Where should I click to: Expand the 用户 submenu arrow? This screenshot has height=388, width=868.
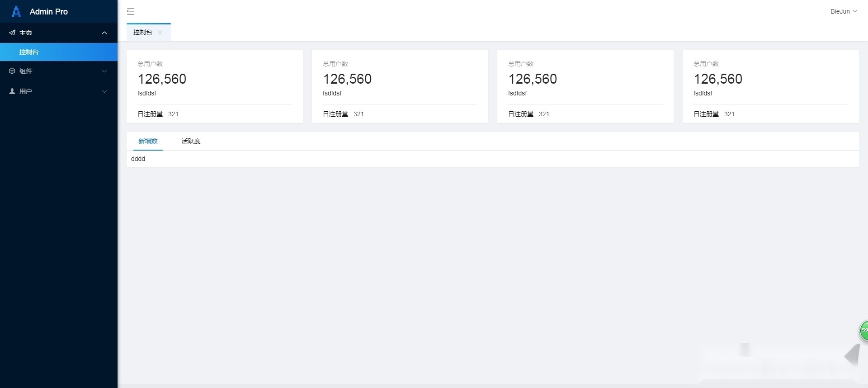pyautogui.click(x=104, y=91)
